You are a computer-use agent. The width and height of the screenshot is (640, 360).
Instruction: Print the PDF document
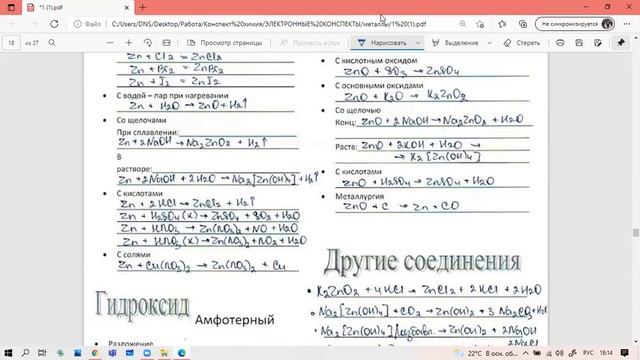(x=560, y=42)
